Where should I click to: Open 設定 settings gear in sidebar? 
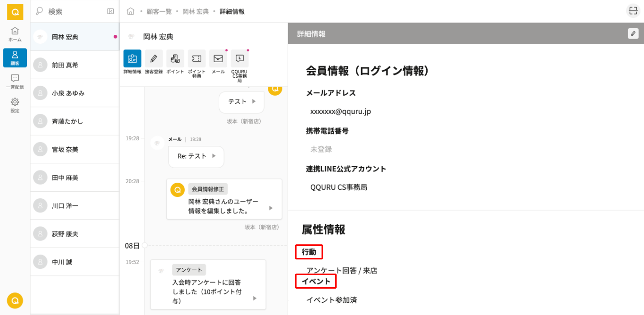tap(15, 105)
